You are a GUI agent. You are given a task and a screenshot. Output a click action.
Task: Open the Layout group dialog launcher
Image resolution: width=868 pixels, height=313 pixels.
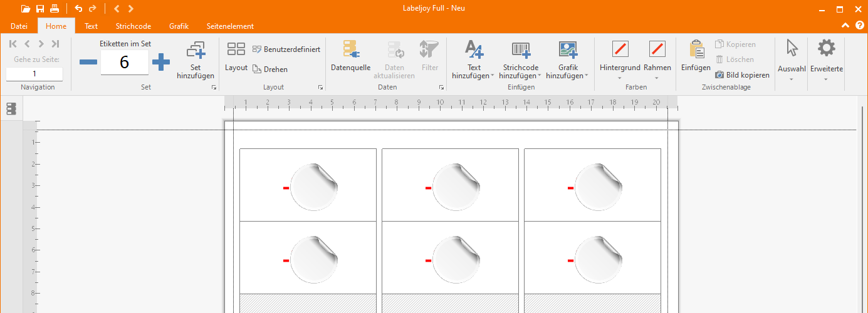tap(320, 88)
